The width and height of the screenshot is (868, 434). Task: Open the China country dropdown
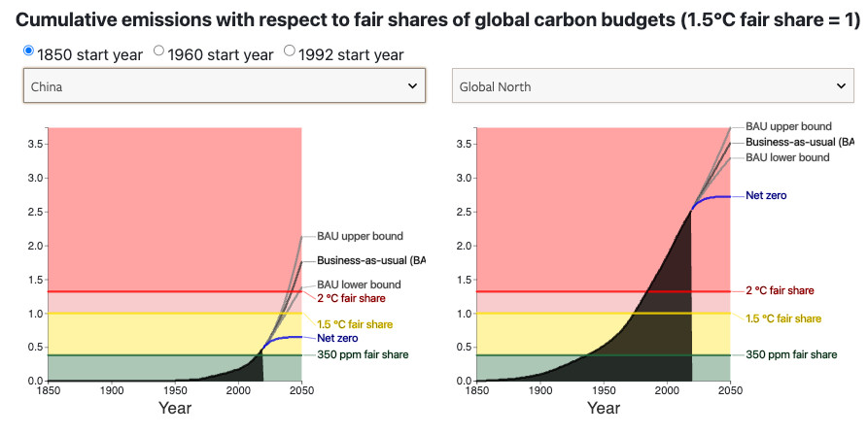coord(225,85)
